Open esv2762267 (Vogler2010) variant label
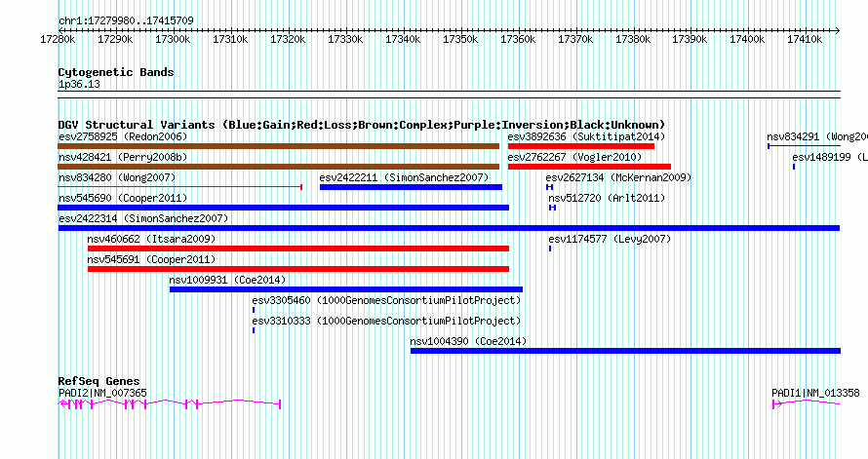 [574, 157]
